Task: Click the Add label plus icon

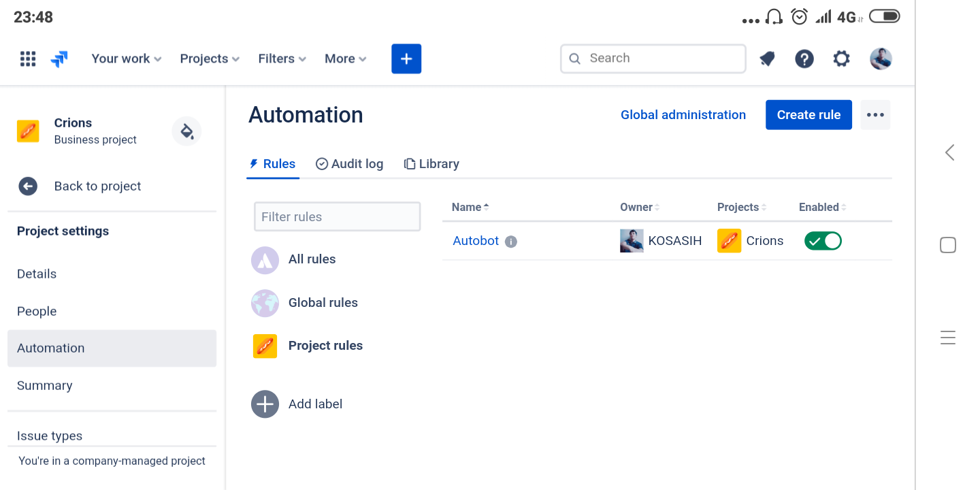Action: [265, 404]
